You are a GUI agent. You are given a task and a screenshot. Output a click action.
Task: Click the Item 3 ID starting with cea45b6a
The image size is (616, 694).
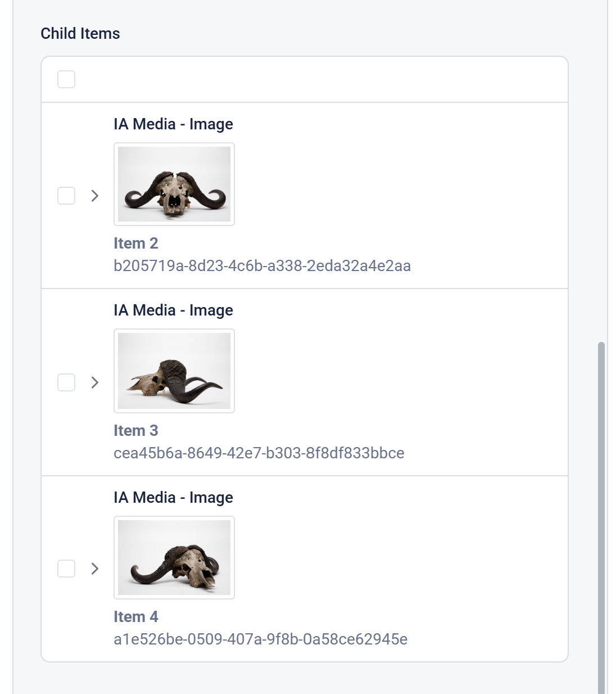(x=259, y=453)
